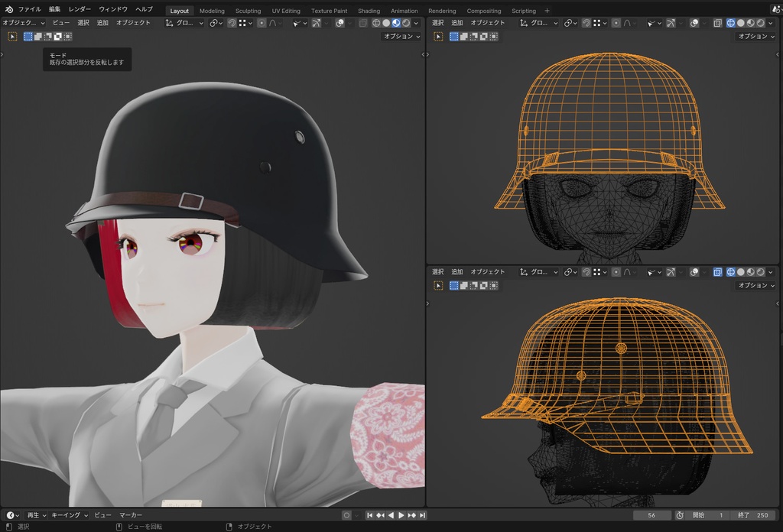Click the current frame field showing 56
This screenshot has width=783, height=532.
pyautogui.click(x=651, y=515)
